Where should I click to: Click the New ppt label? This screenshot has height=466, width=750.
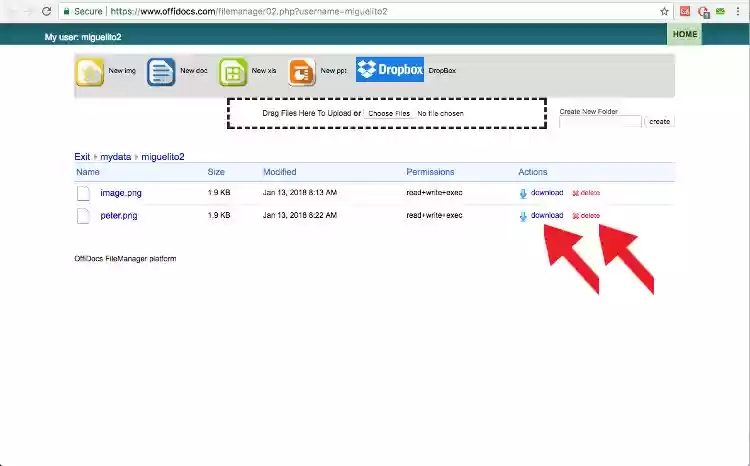tap(333, 70)
